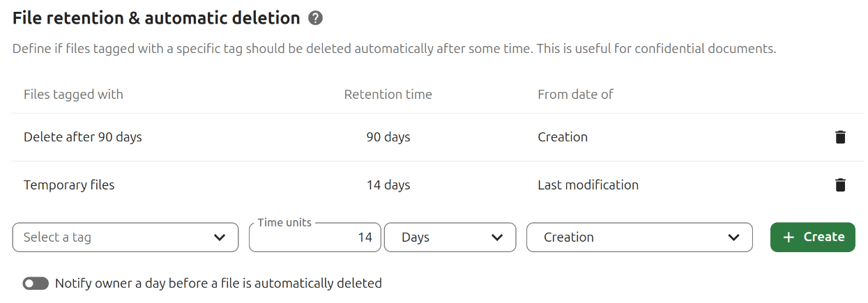Remove the Temporary files retention rule
Screen dimensions: 868x303
(x=840, y=185)
